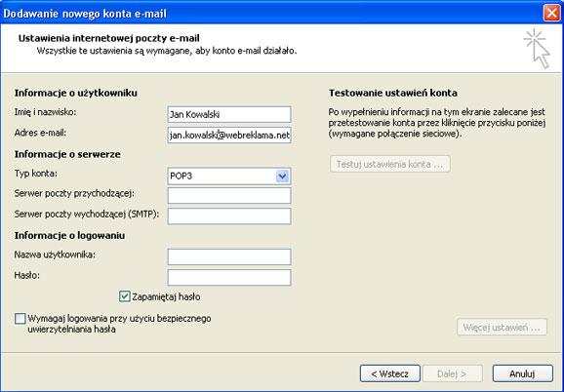
Task: Click the Hasło password field
Action: (229, 277)
